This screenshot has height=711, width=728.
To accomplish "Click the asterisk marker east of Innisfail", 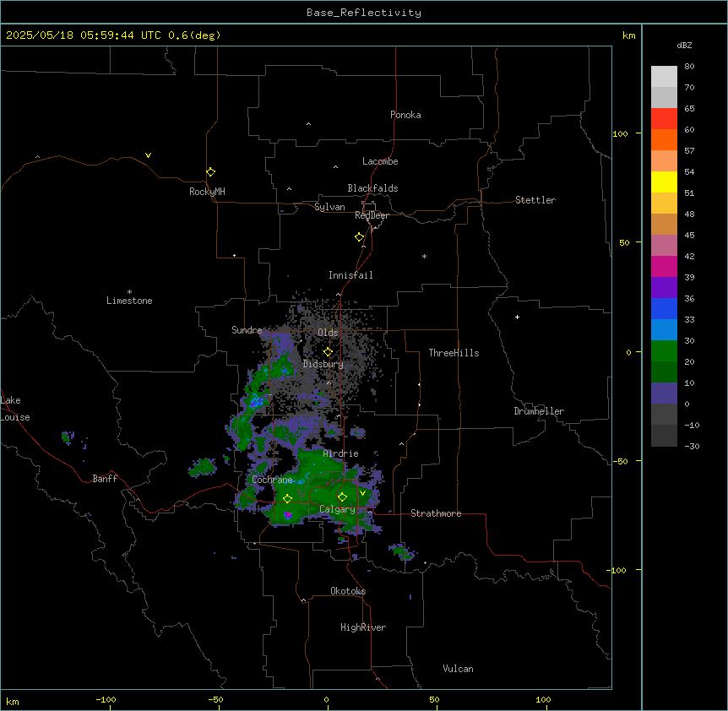I will point(424,256).
